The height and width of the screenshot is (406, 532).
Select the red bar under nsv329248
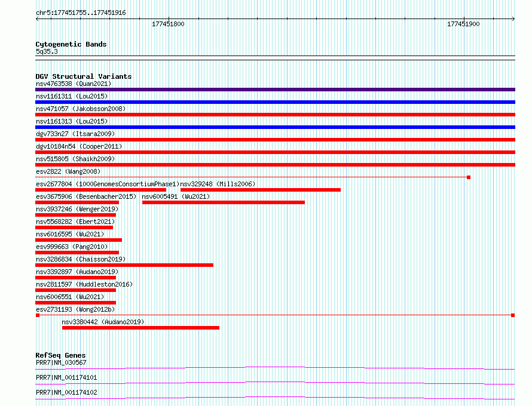pos(261,190)
